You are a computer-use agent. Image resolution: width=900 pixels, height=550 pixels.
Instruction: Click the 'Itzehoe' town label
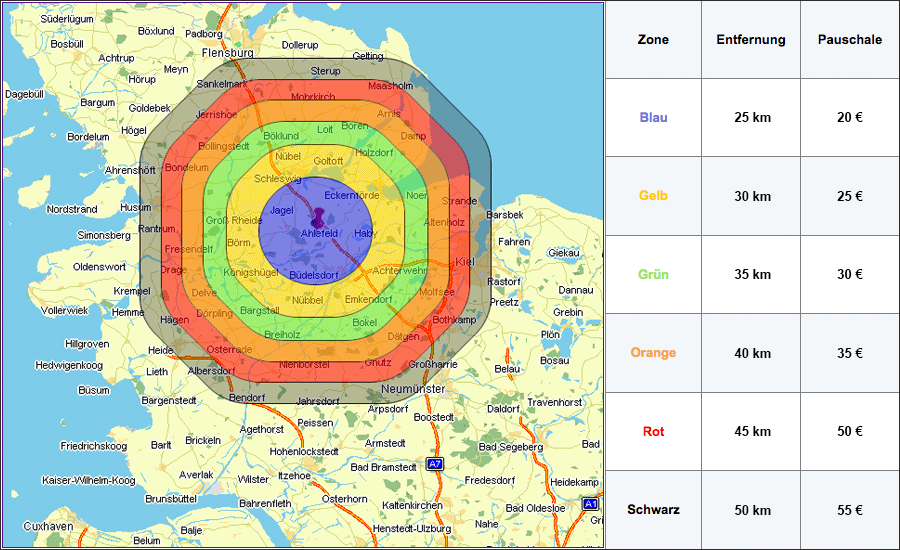tap(294, 476)
